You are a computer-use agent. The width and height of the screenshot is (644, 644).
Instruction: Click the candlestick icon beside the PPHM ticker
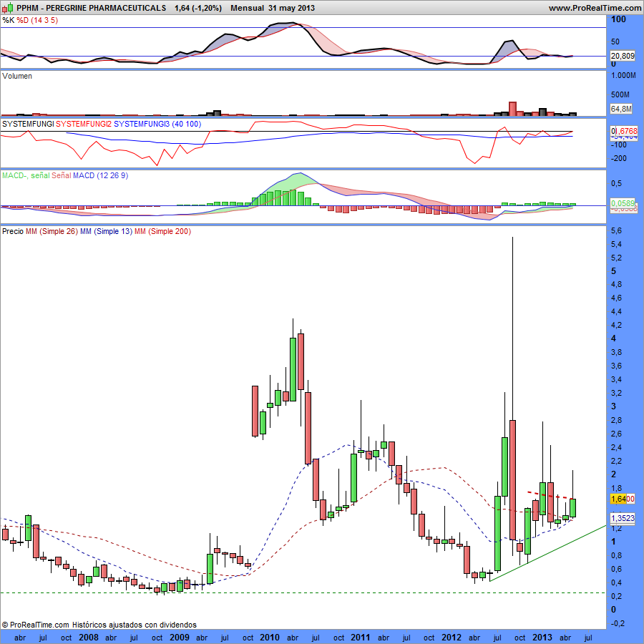[8, 8]
